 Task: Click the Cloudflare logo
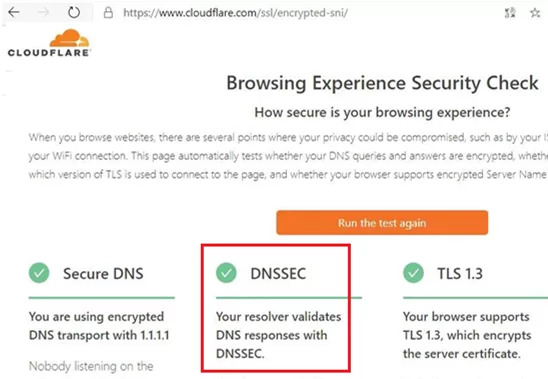[49, 43]
